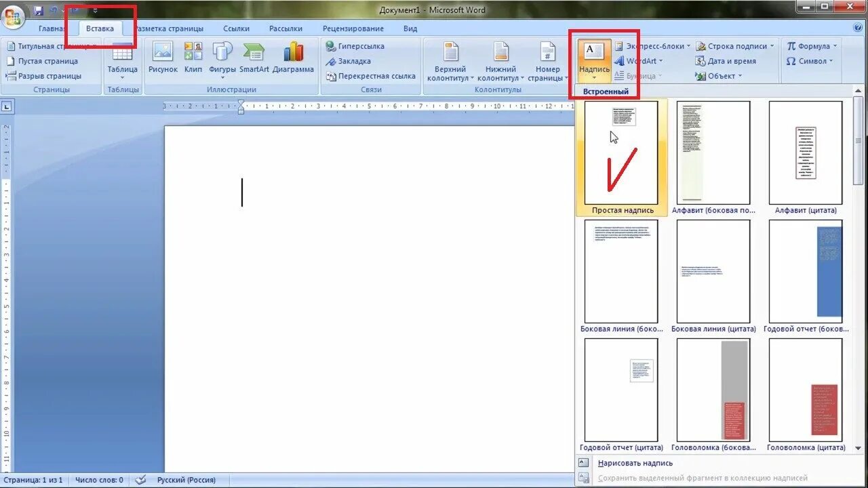Open Экспресс-блоки dropdown
The width and height of the screenshot is (868, 488).
point(652,46)
